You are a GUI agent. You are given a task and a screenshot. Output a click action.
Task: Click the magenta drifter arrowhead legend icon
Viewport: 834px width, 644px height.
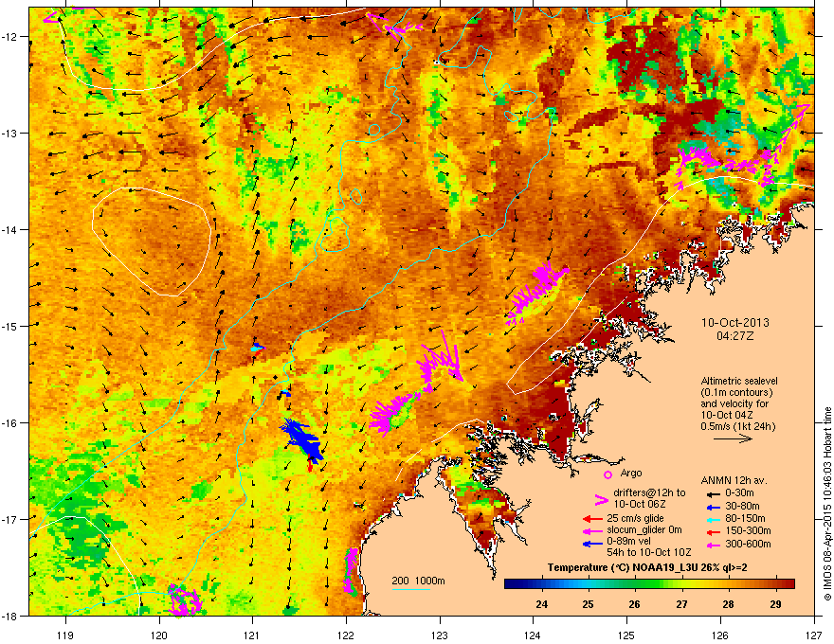pyautogui.click(x=601, y=499)
